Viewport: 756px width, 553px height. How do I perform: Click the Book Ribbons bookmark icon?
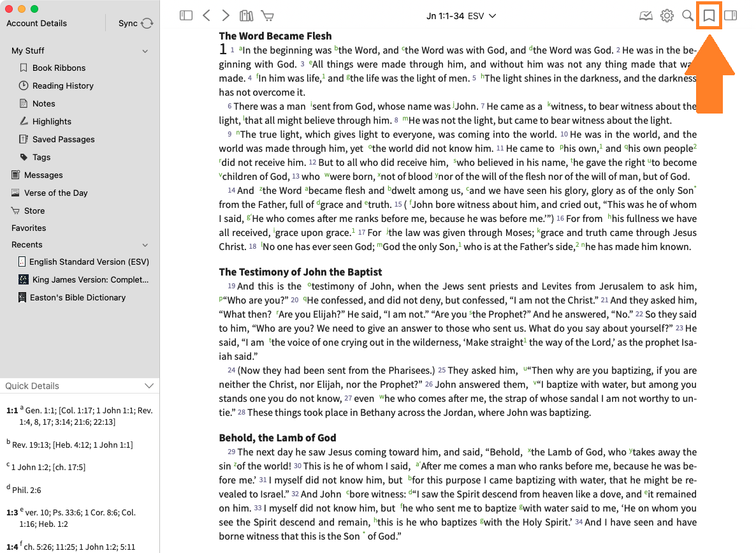click(23, 68)
